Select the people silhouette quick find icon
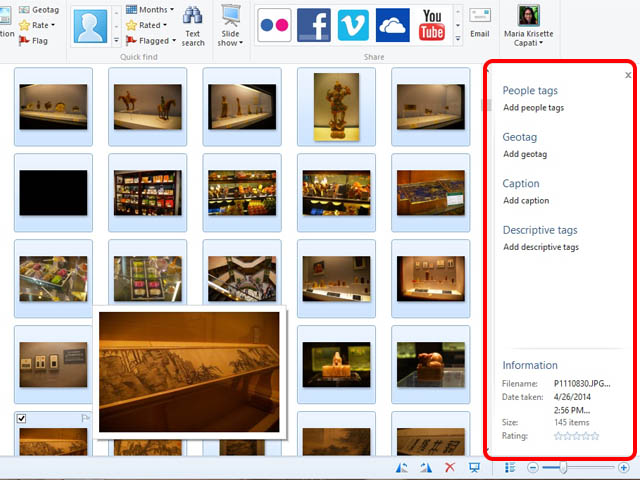This screenshot has height=480, width=640. coord(90,26)
